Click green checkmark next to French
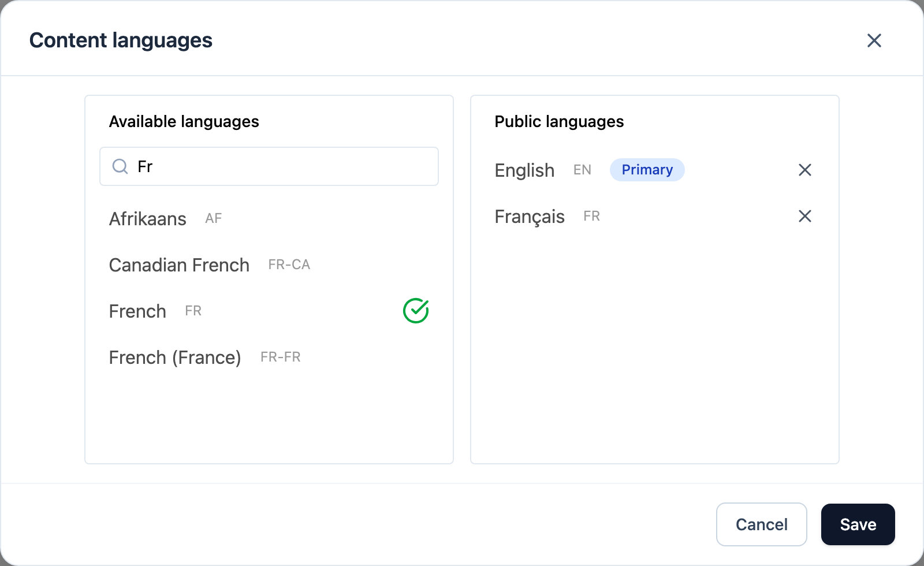The height and width of the screenshot is (566, 924). 416,311
